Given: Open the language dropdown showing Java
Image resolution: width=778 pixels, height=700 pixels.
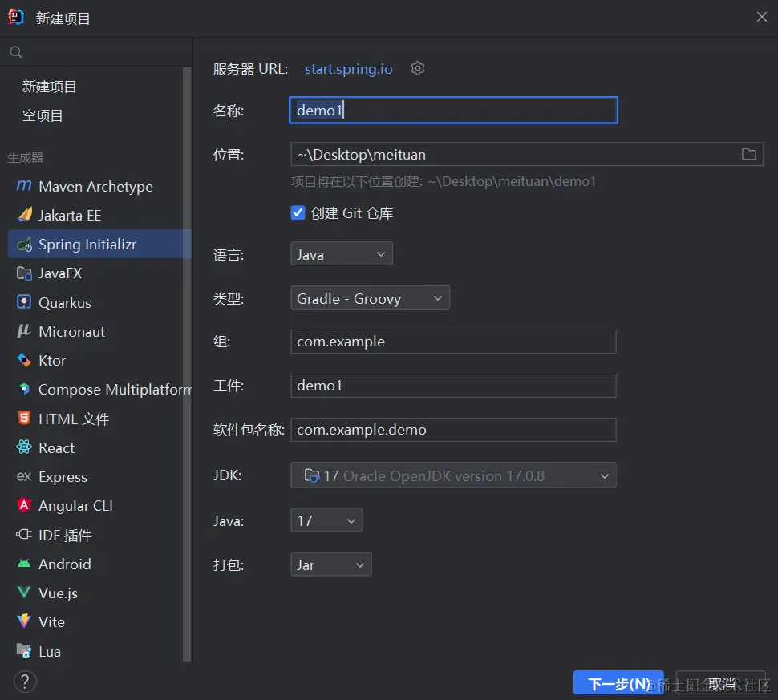Looking at the screenshot, I should coord(342,254).
